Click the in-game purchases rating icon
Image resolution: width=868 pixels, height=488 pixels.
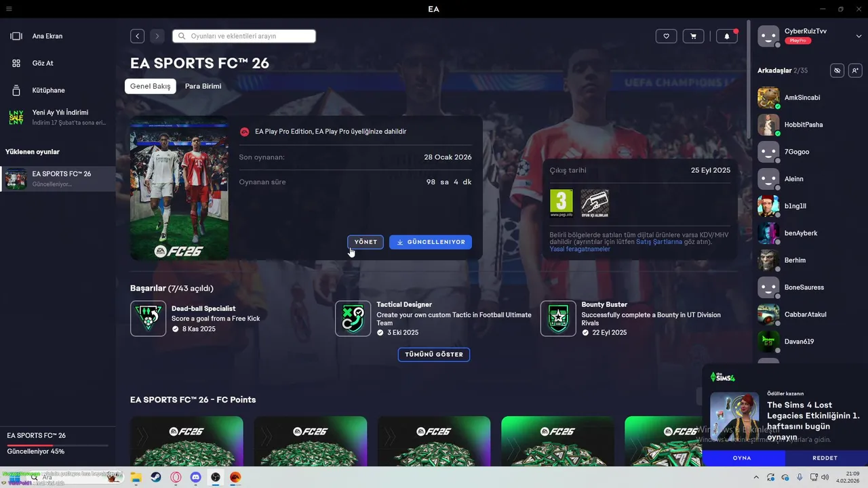coord(595,203)
